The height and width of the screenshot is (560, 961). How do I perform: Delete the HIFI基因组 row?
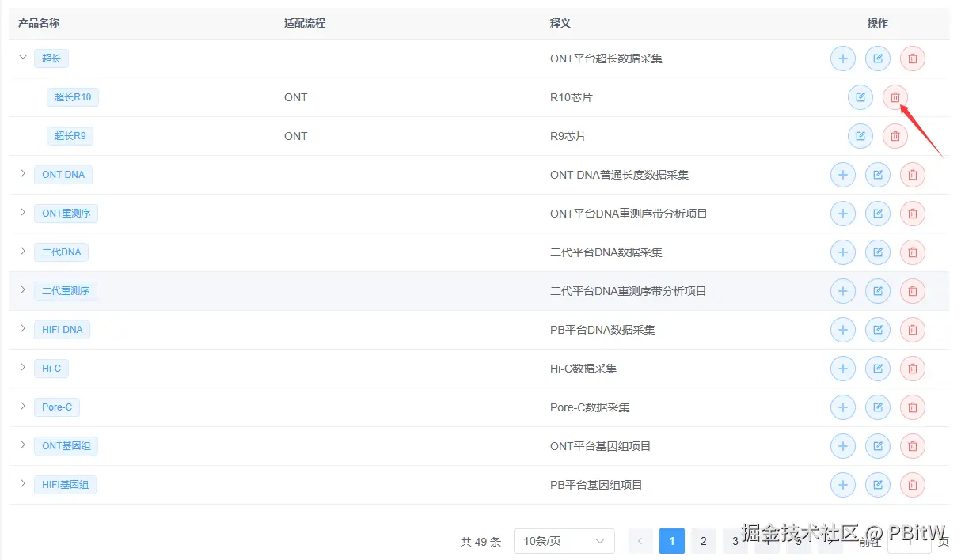point(913,485)
